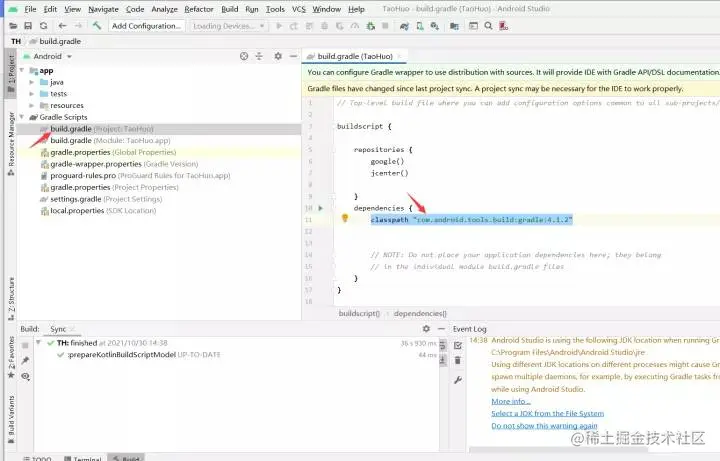Open the Refactor menu

click(x=199, y=9)
